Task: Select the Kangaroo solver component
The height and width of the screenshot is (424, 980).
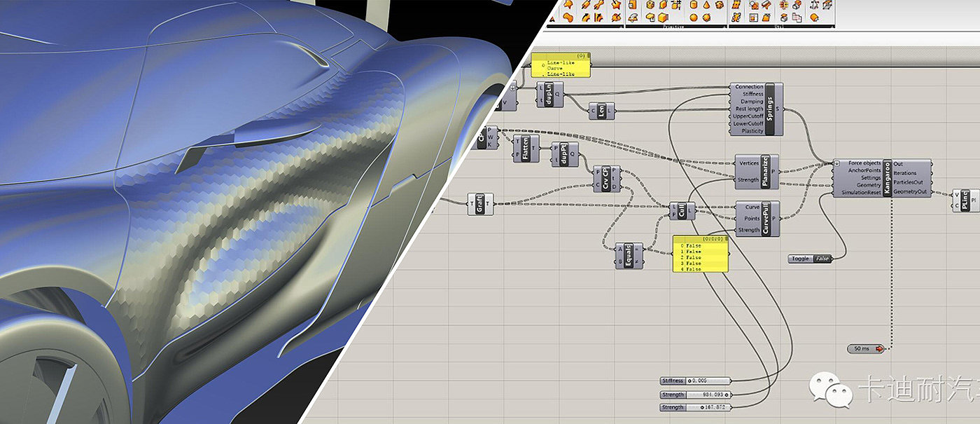Action: [887, 178]
